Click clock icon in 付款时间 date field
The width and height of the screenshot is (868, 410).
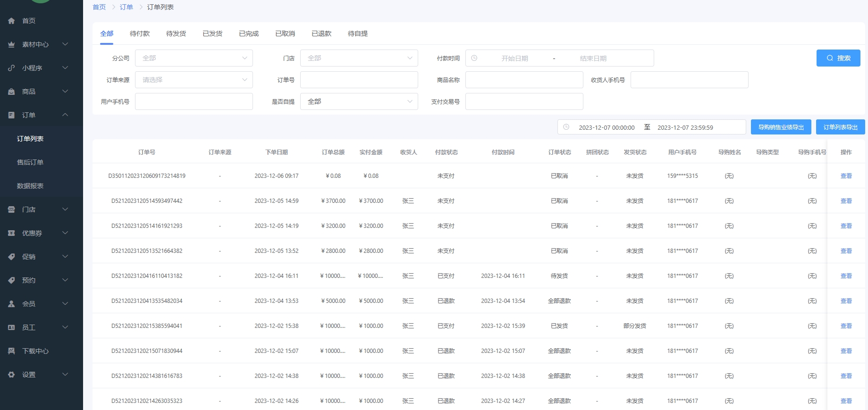click(474, 58)
